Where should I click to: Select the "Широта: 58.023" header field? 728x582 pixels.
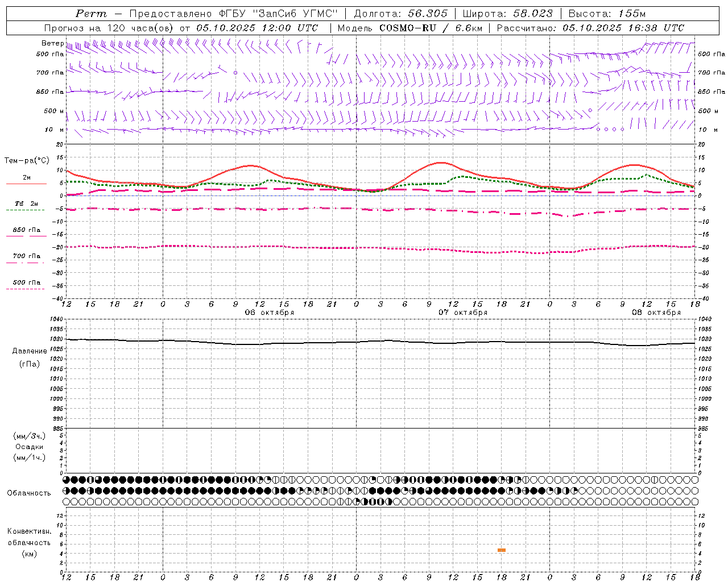pos(507,14)
